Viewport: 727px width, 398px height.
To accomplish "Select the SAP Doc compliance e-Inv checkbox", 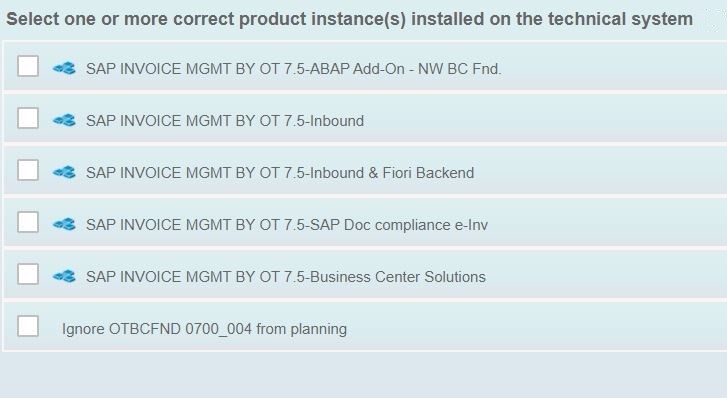I will (x=28, y=222).
